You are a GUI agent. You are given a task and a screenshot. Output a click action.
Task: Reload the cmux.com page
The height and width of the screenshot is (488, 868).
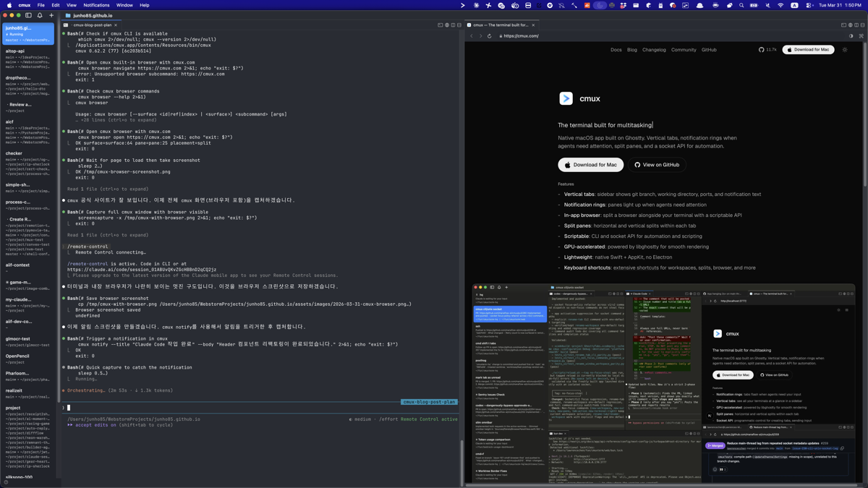pyautogui.click(x=490, y=36)
